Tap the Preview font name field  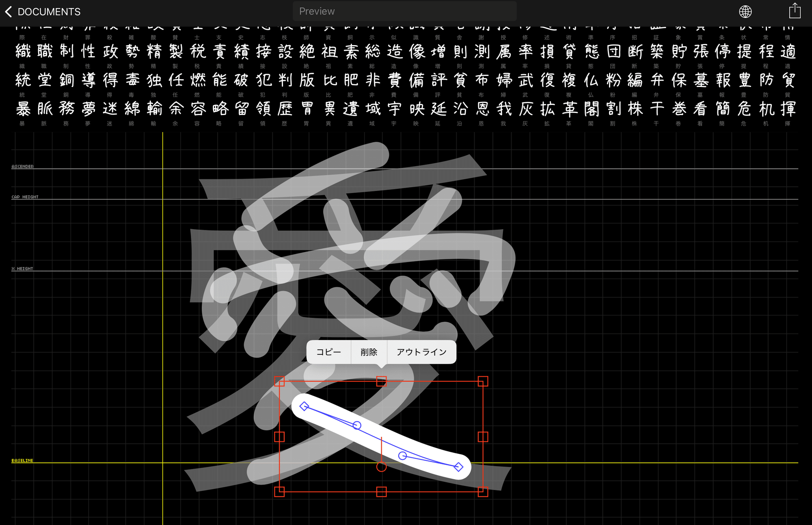(404, 11)
